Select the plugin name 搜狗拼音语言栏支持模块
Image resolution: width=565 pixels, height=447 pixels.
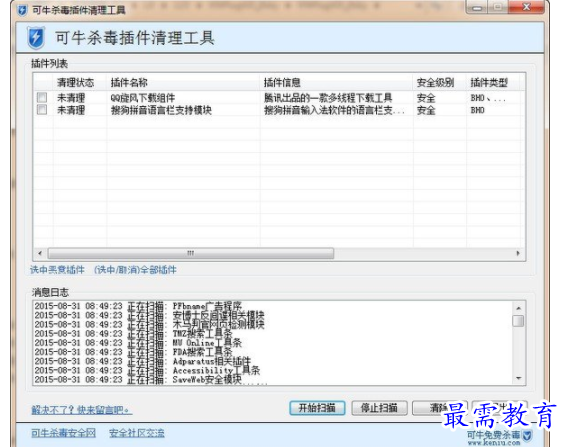tap(161, 110)
